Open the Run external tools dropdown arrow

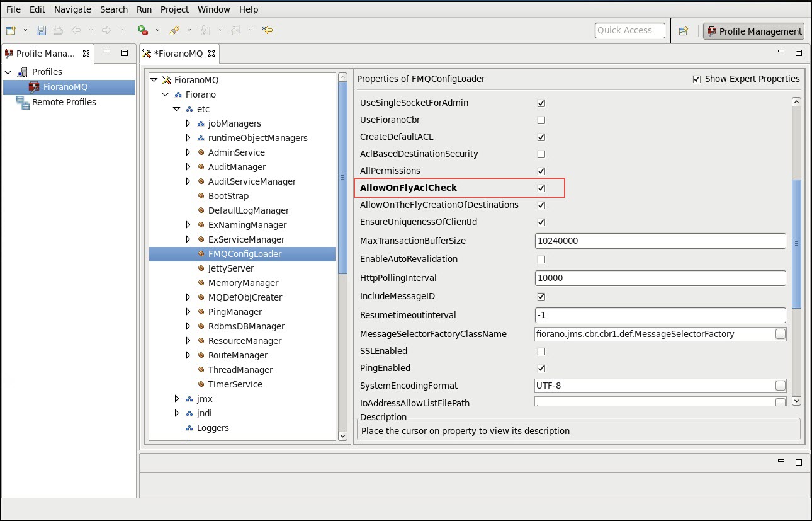pos(157,30)
